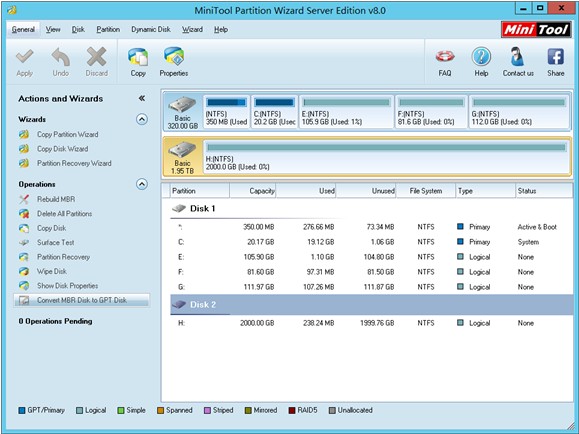Screen dimensions: 579x434
Task: Select the Disk 1 row
Action: click(371, 209)
